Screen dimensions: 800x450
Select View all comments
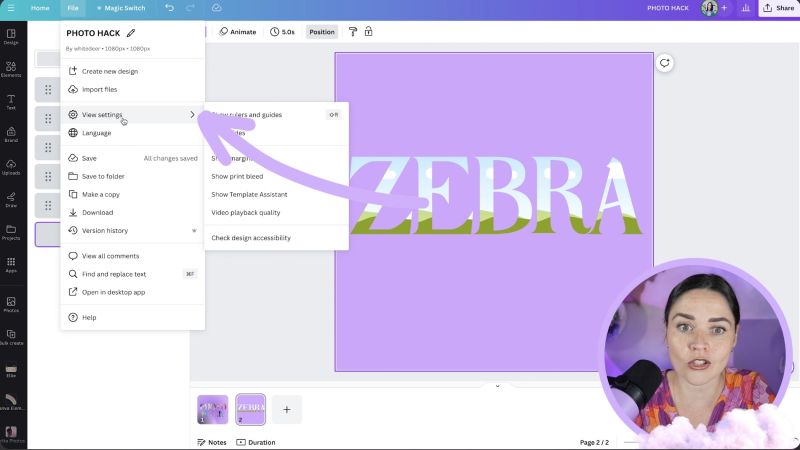[133, 256]
